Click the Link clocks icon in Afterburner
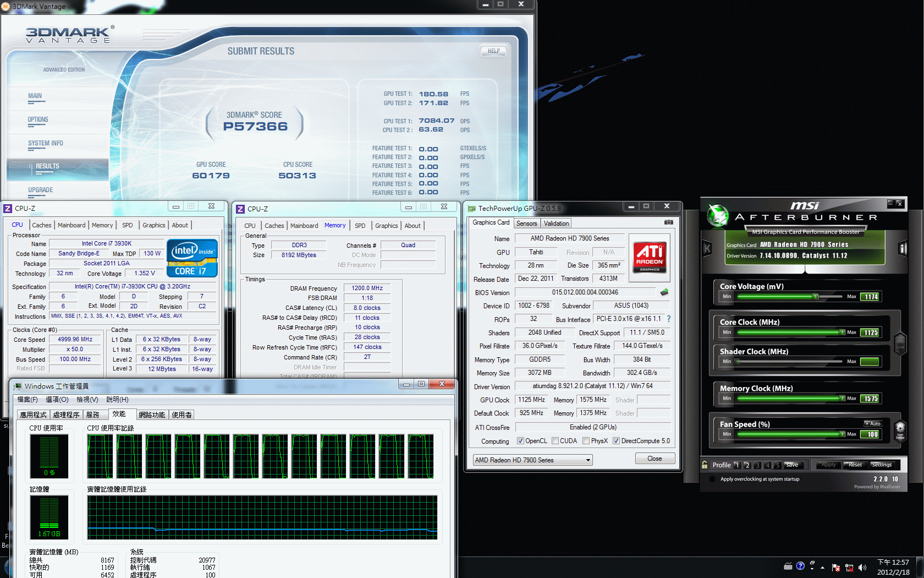Image resolution: width=924 pixels, height=578 pixels. (x=900, y=343)
